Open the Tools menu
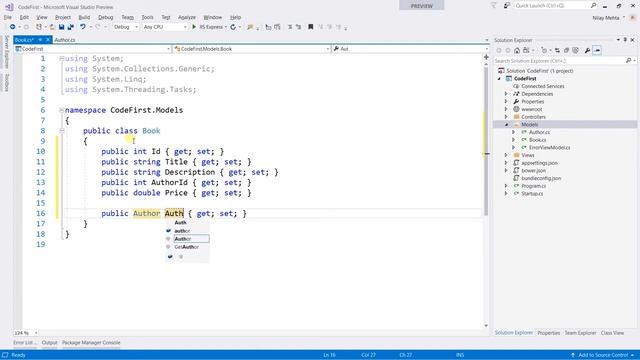The height and width of the screenshot is (360, 640). [x=147, y=17]
